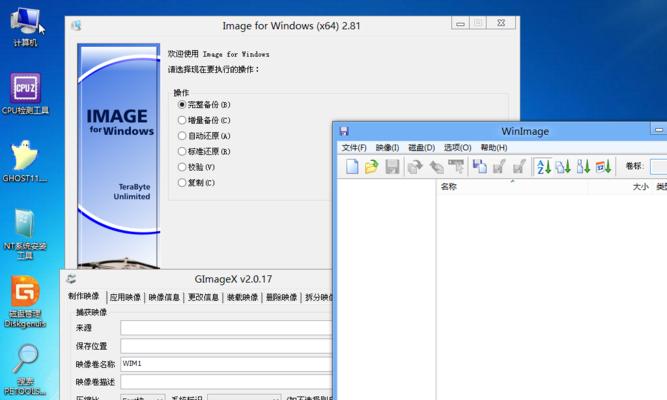Viewport: 667px width, 400px height.
Task: Open the 文件(F) menu in WinImage
Action: coord(354,148)
